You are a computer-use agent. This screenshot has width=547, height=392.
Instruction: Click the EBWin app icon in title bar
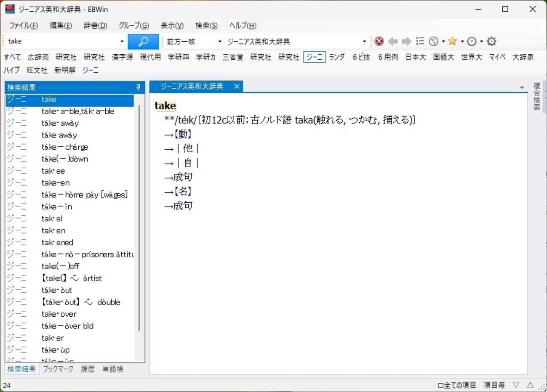(10, 9)
